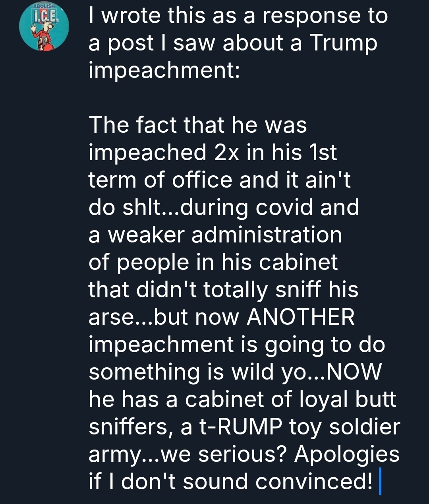Click the word "totally" in the post
Screen dimensions: 429x504
coord(236,290)
